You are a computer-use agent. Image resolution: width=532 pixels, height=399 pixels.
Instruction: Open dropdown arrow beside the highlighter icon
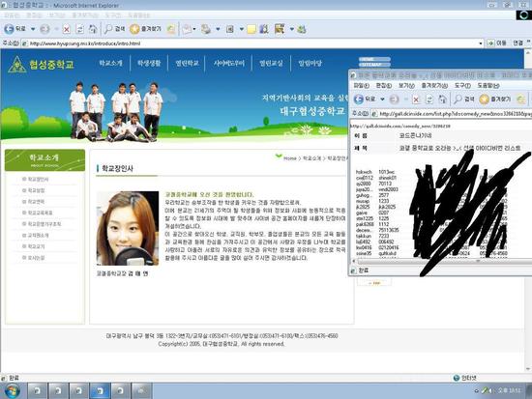[x=292, y=30]
